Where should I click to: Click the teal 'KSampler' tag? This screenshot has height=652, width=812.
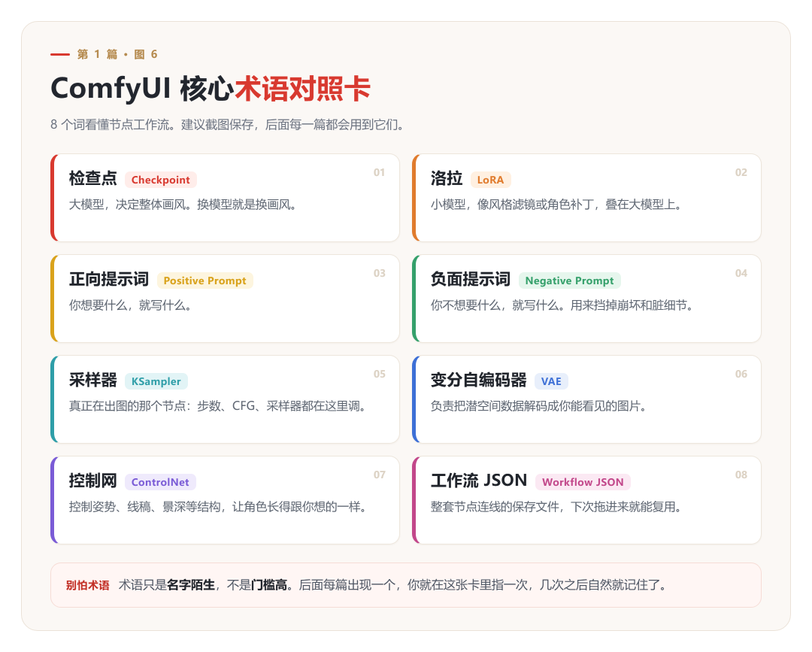point(156,381)
